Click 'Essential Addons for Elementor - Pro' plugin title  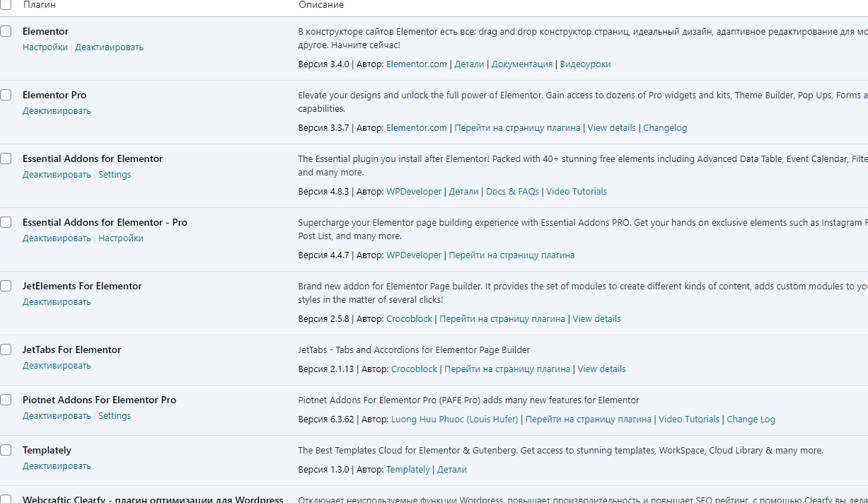105,222
